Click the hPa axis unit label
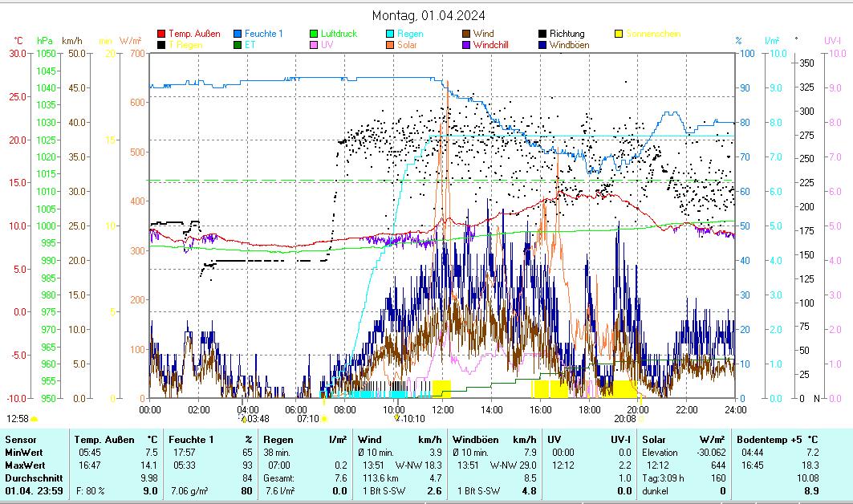Screen dimensions: 853x504 (44, 41)
